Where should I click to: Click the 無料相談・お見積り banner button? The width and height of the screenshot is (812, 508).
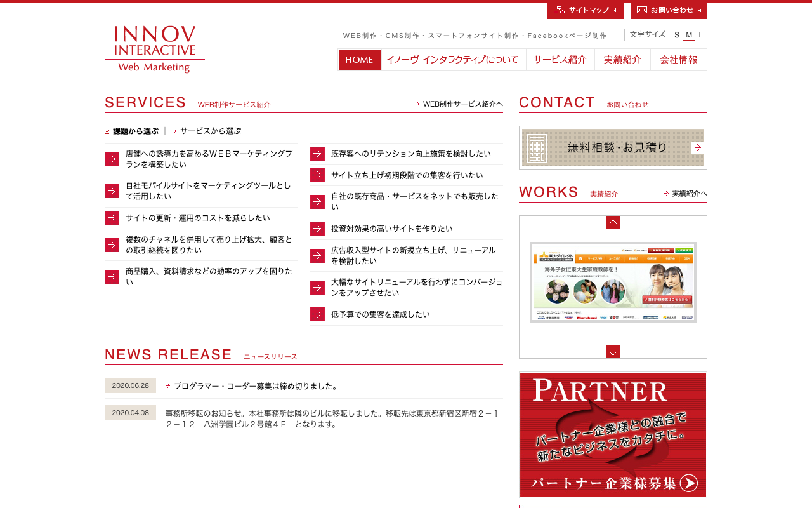[x=613, y=148]
